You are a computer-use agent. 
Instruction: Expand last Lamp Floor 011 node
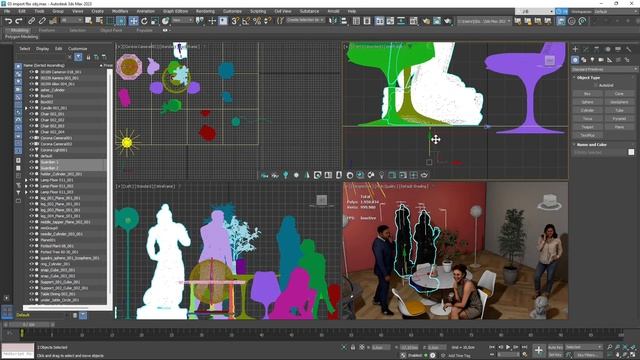[26, 192]
